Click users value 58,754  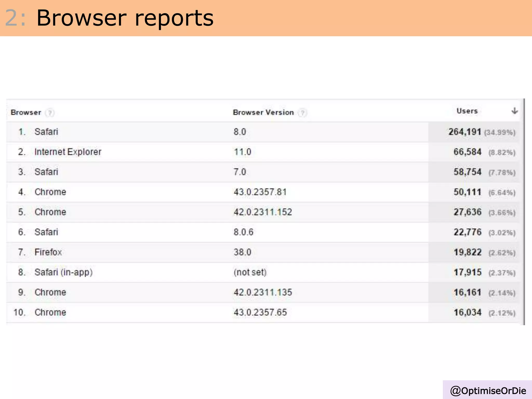tap(467, 172)
